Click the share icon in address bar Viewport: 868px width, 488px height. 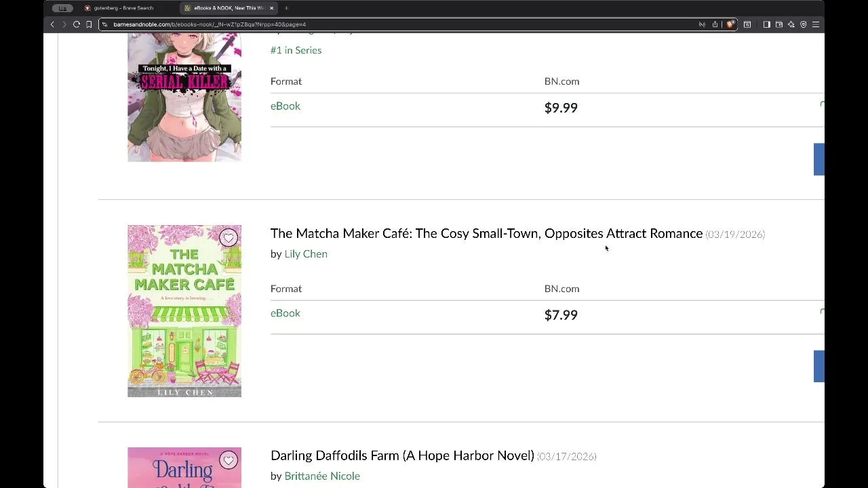point(715,24)
